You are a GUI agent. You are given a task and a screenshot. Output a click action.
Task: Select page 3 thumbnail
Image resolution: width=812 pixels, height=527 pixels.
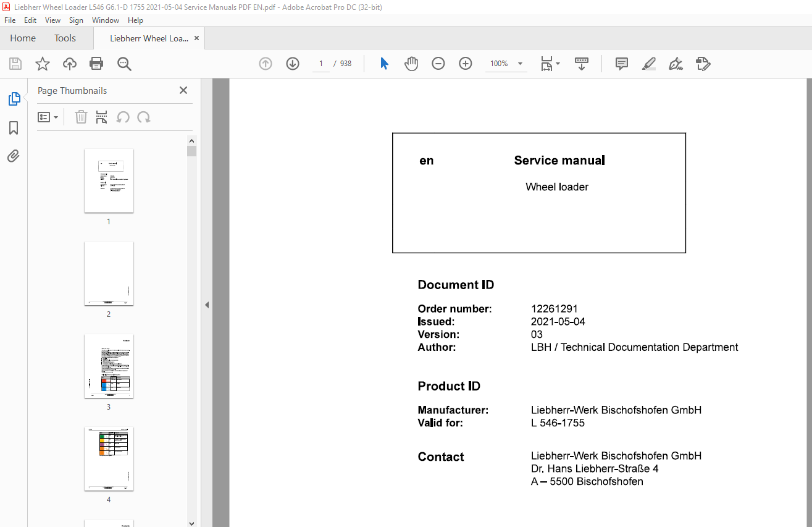coord(109,366)
